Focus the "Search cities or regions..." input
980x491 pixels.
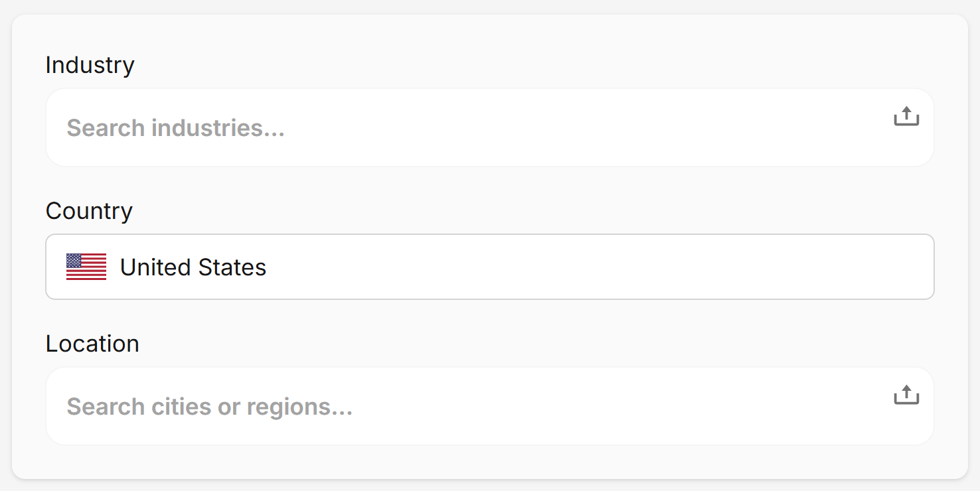(x=465, y=406)
